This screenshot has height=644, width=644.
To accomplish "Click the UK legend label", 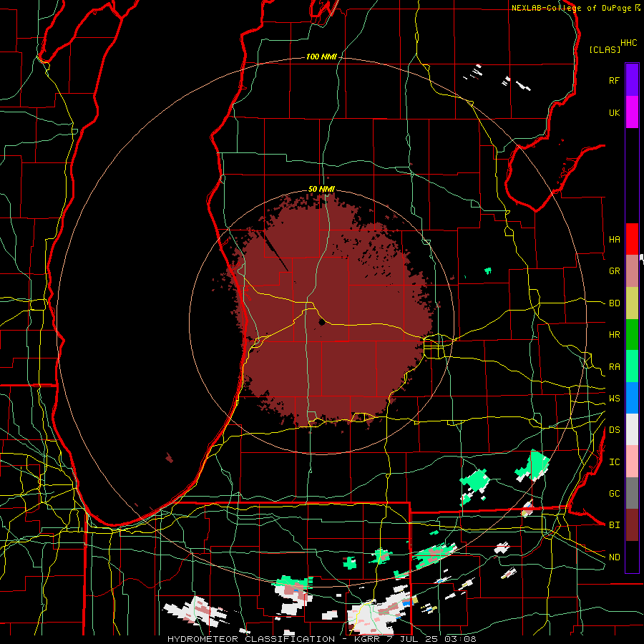I will [x=614, y=112].
